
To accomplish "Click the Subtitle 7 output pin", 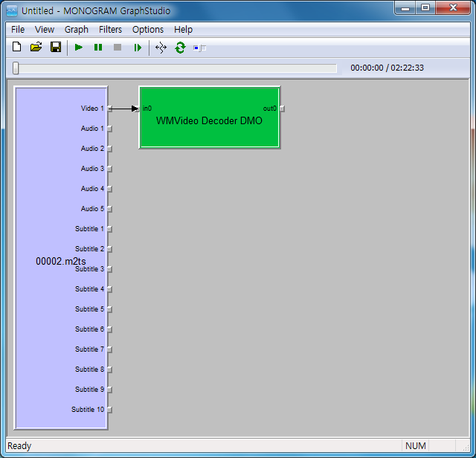I will (x=109, y=349).
